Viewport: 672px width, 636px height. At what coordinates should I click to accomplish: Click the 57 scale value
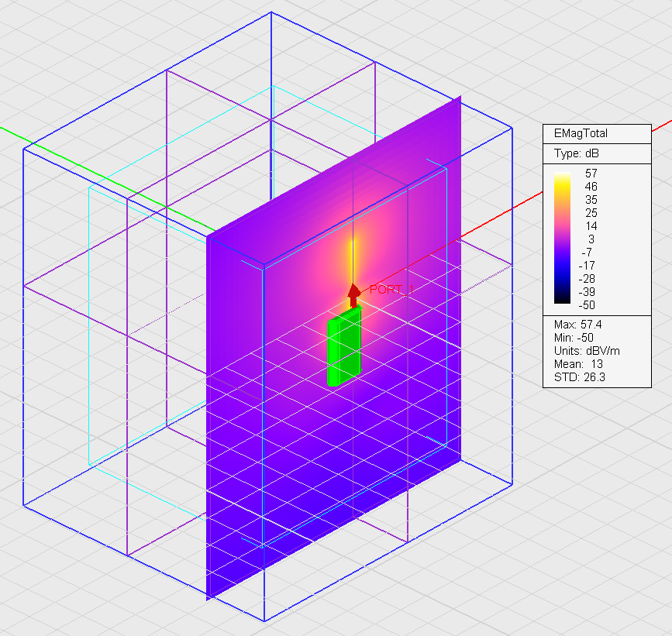[x=591, y=174]
